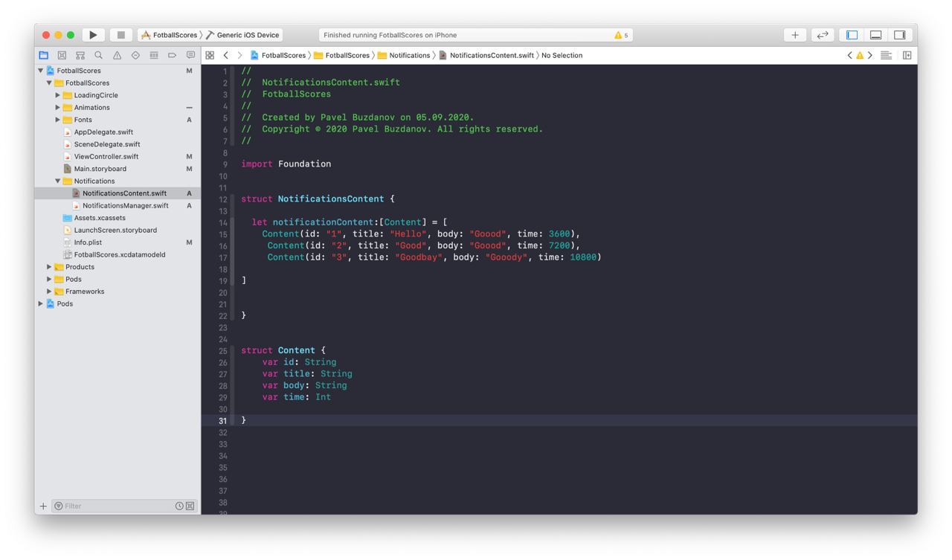Image resolution: width=952 pixels, height=560 pixels.
Task: Toggle the Debug area panel
Action: click(876, 35)
